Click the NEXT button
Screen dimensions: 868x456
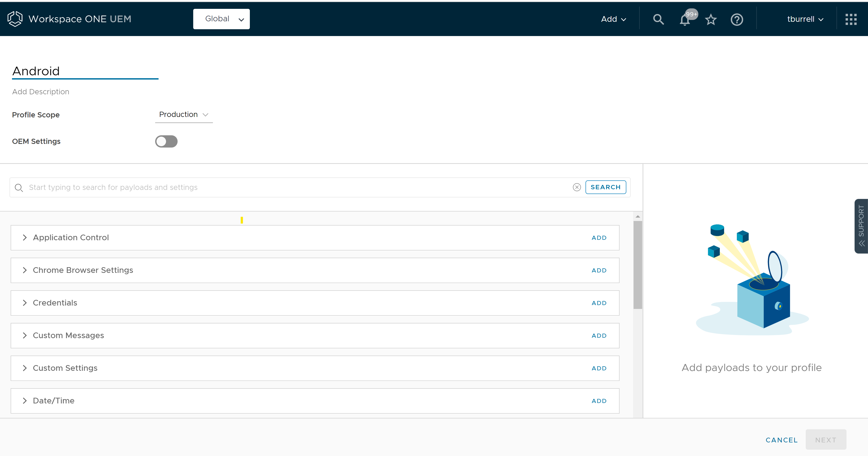[826, 440]
